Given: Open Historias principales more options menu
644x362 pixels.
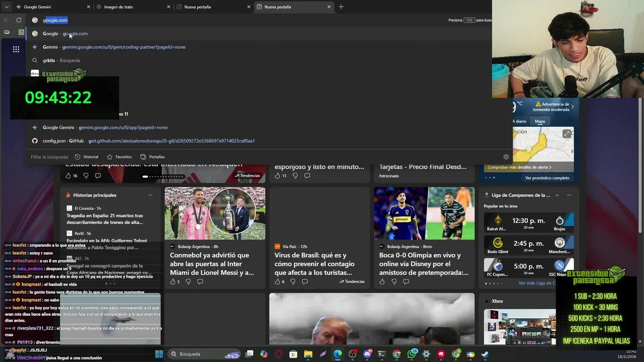Looking at the screenshot, I should (150, 195).
